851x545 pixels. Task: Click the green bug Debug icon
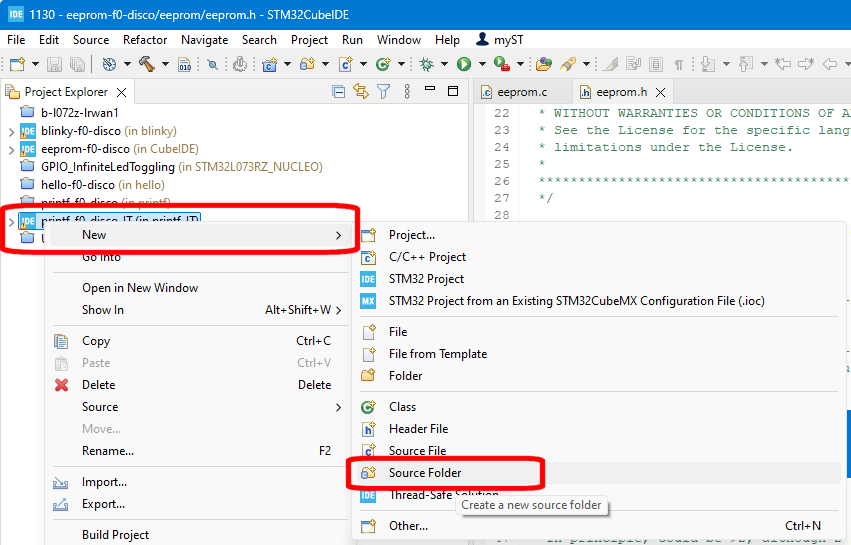(x=427, y=64)
